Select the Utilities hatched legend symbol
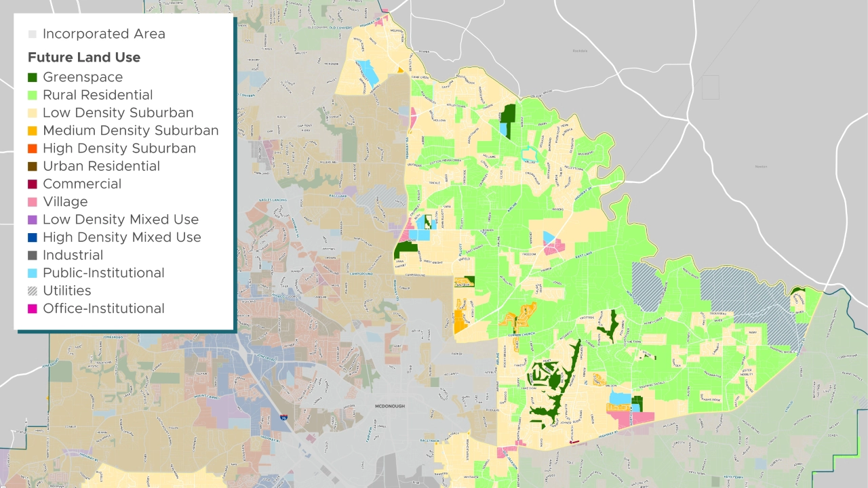 (x=33, y=291)
